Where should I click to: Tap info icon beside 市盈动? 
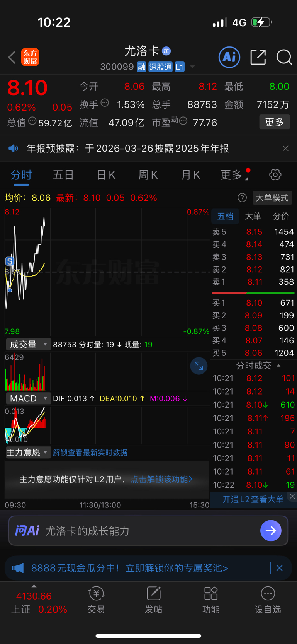point(183,121)
